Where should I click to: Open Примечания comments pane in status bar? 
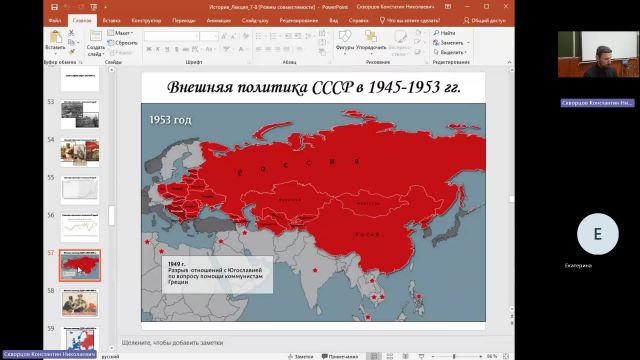point(340,356)
